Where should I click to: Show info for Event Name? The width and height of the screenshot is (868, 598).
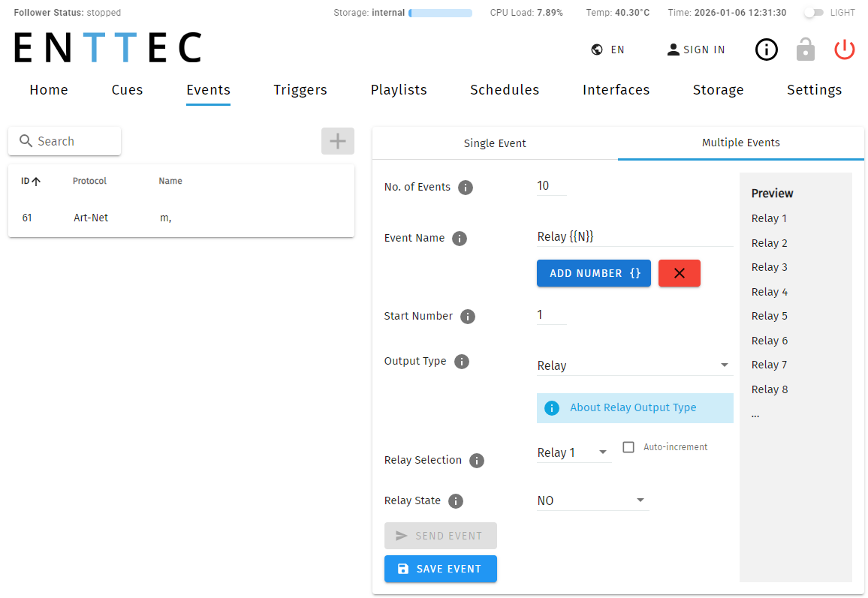[460, 239]
